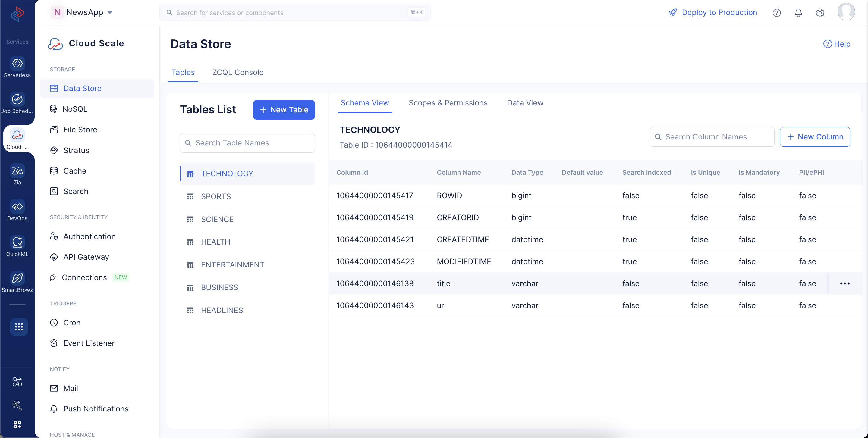Focus the Search Column Names field
The width and height of the screenshot is (868, 438).
[x=712, y=137]
